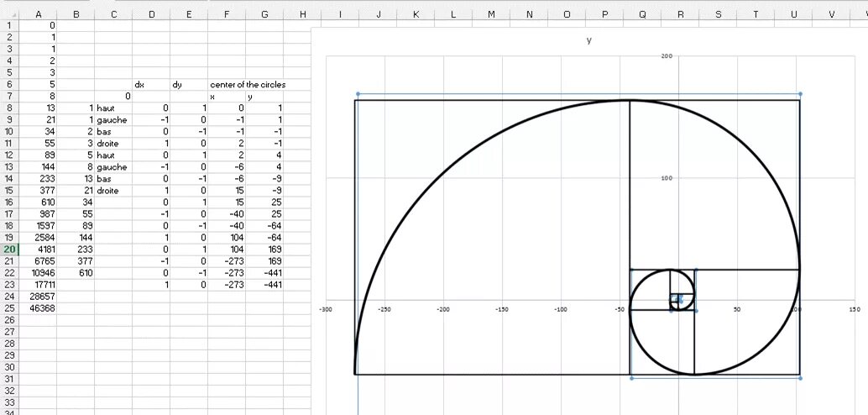Click the 'x' label cell in row 7
Image resolution: width=868 pixels, height=415 pixels.
[x=227, y=97]
